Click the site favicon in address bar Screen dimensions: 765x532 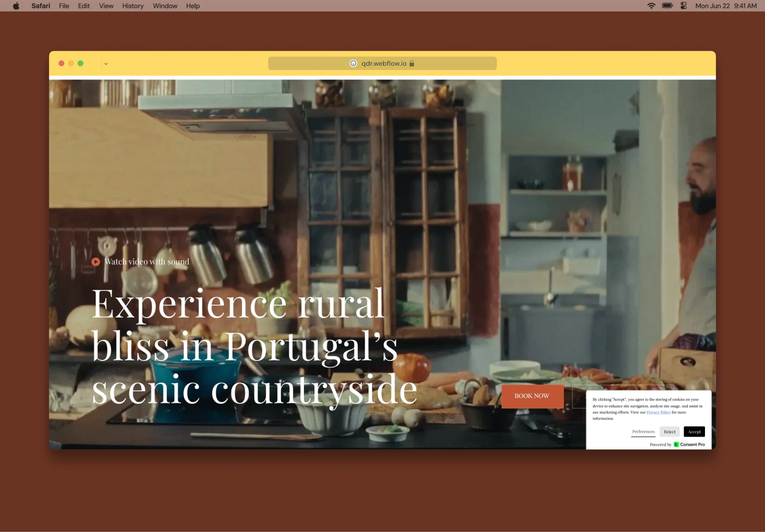(x=353, y=63)
